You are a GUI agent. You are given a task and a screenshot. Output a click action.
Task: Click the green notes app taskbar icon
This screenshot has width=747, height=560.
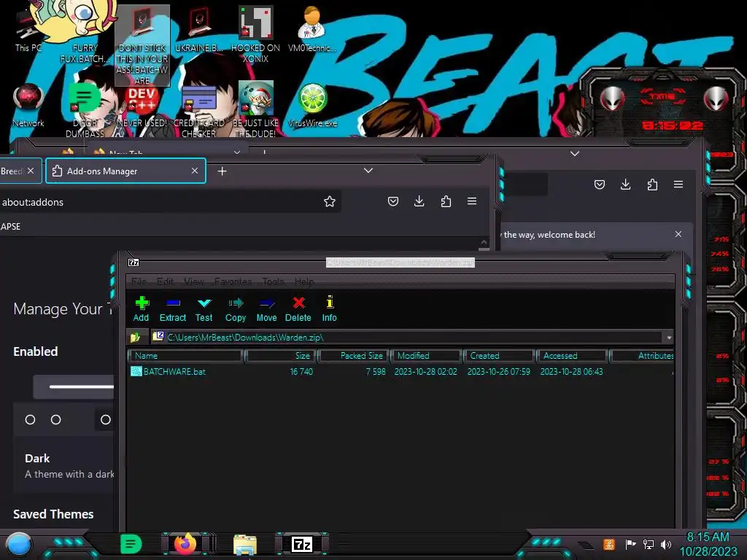pyautogui.click(x=130, y=544)
